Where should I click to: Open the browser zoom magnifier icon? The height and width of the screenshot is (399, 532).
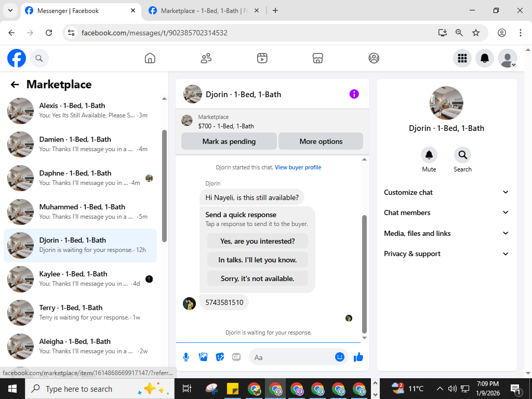tap(459, 33)
